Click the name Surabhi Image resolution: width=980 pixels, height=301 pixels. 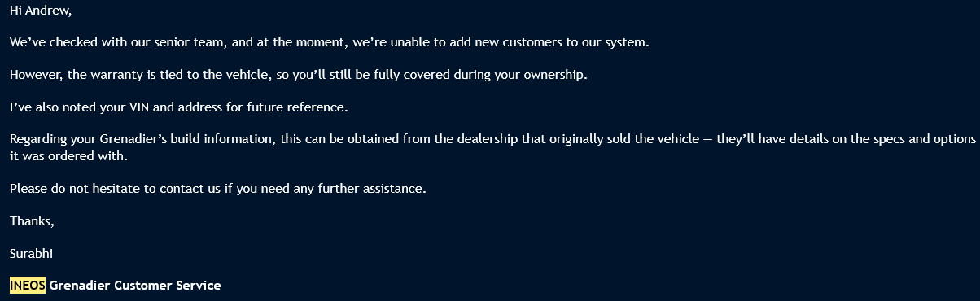pyautogui.click(x=32, y=253)
